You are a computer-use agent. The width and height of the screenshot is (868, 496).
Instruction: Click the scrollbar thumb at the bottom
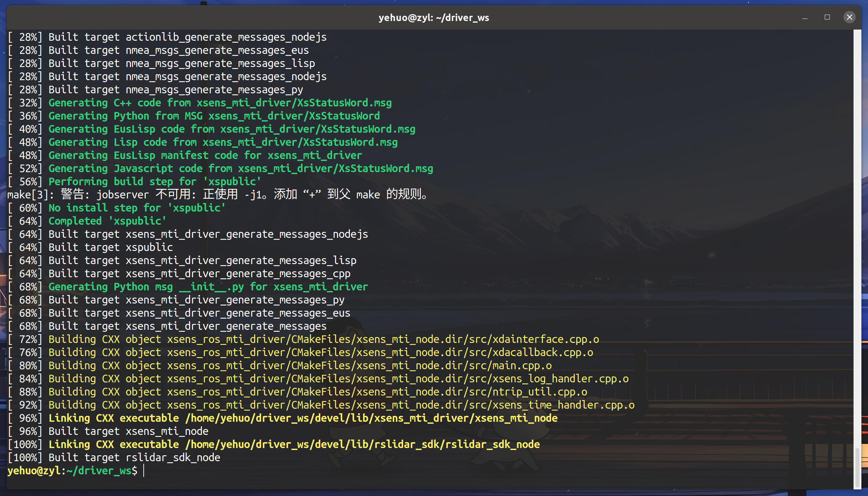pyautogui.click(x=858, y=468)
